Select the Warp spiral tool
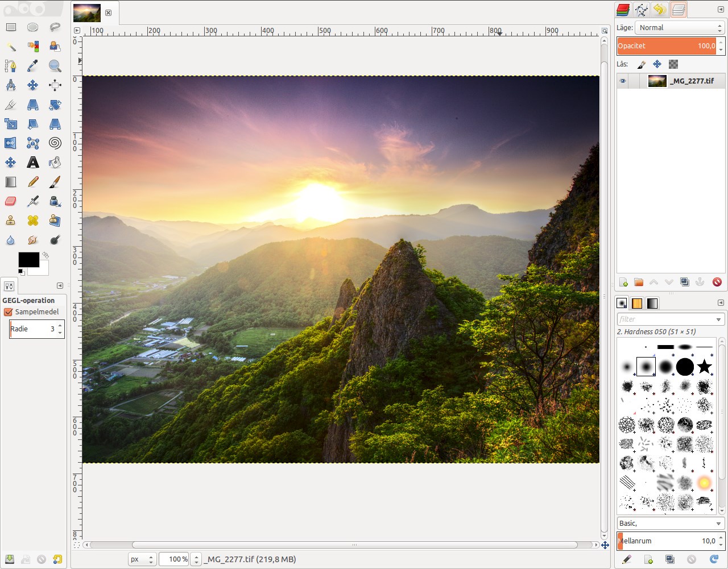This screenshot has width=728, height=569. [55, 143]
